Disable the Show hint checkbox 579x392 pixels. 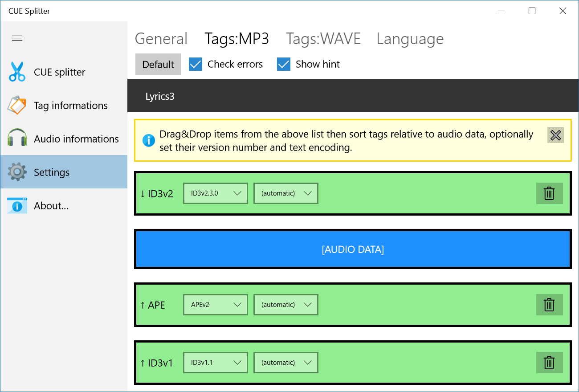pyautogui.click(x=283, y=64)
